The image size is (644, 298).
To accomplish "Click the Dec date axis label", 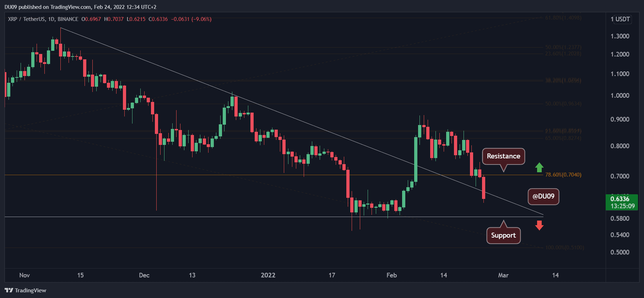I will 144,275.
